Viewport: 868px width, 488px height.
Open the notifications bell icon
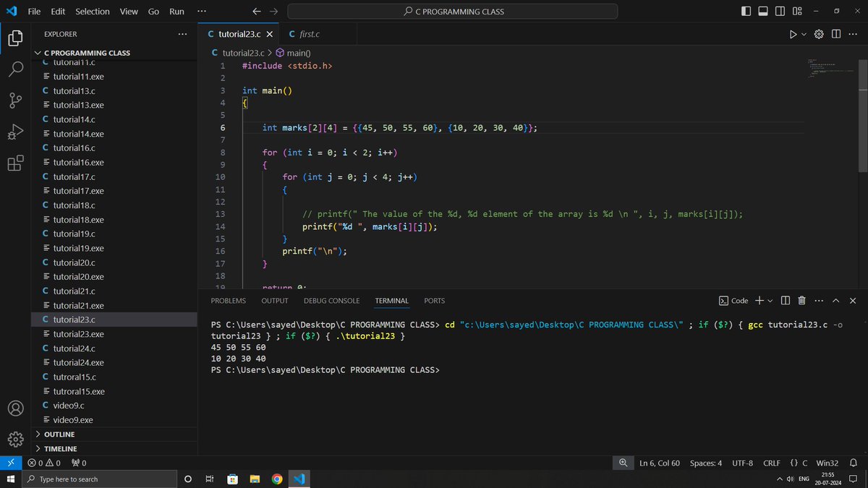pos(853,463)
